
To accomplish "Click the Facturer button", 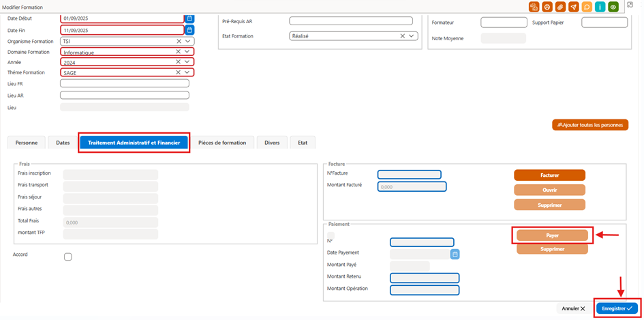I will pos(549,175).
